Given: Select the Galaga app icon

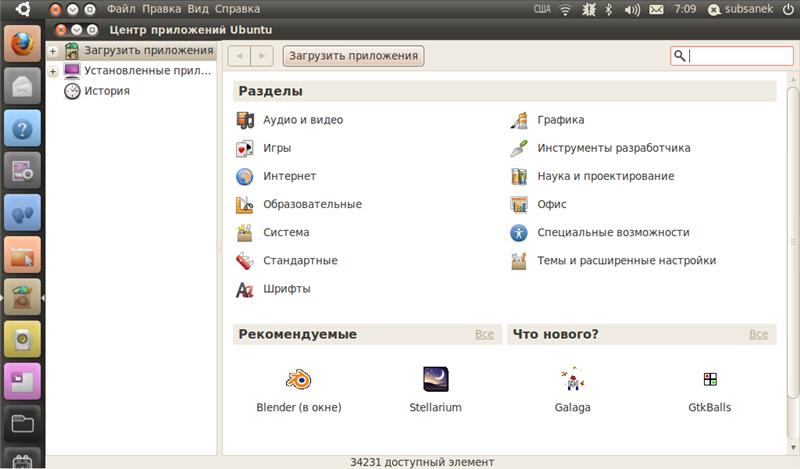Looking at the screenshot, I should tap(572, 379).
